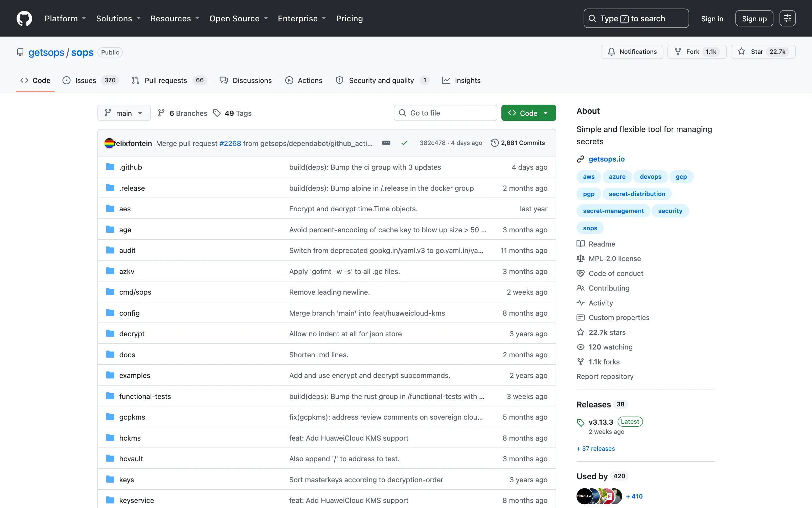Click the secret-distribution topic tag
The width and height of the screenshot is (812, 508).
[637, 194]
